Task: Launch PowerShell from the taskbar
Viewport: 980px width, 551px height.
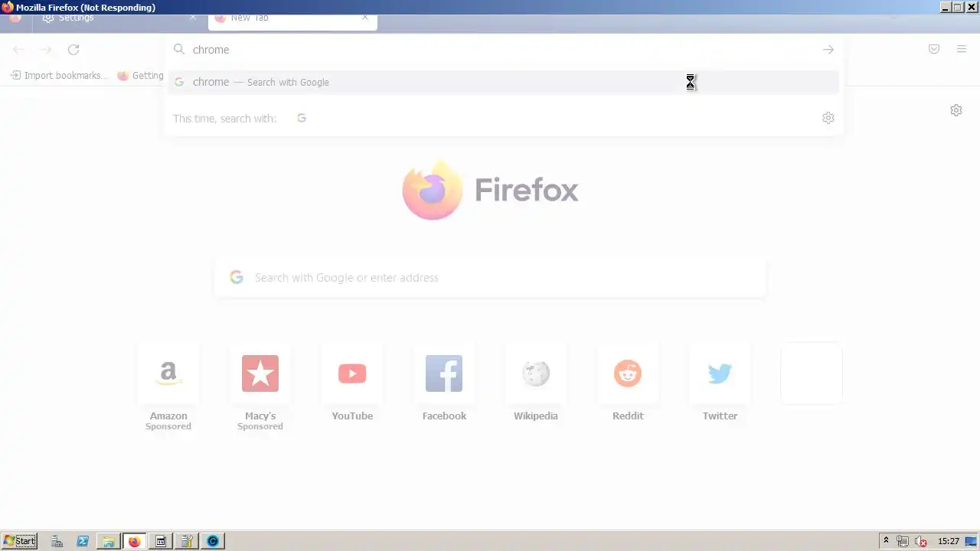Action: tap(83, 541)
